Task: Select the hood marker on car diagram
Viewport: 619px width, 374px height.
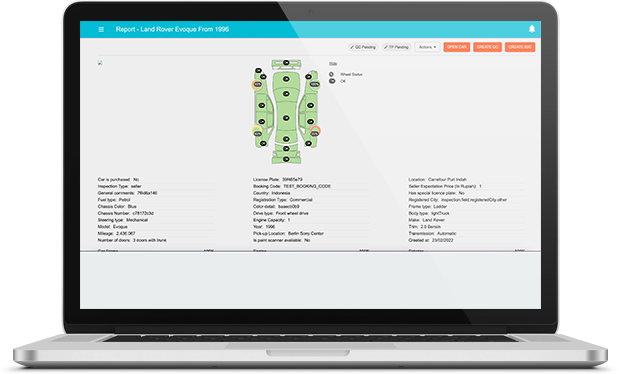Action: pyautogui.click(x=286, y=79)
